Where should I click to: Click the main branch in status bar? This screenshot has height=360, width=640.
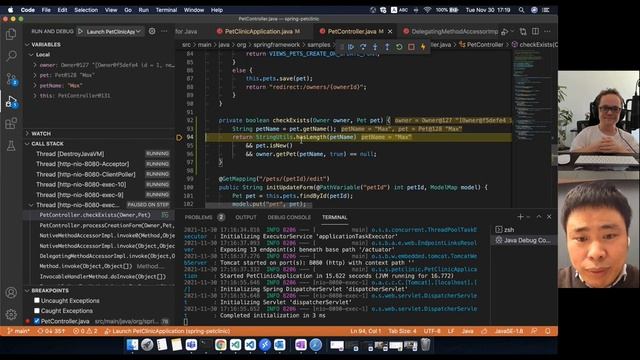(x=19, y=331)
